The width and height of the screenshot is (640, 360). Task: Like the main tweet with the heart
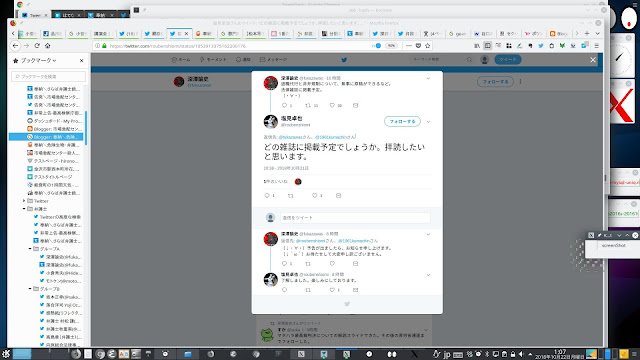point(315,196)
